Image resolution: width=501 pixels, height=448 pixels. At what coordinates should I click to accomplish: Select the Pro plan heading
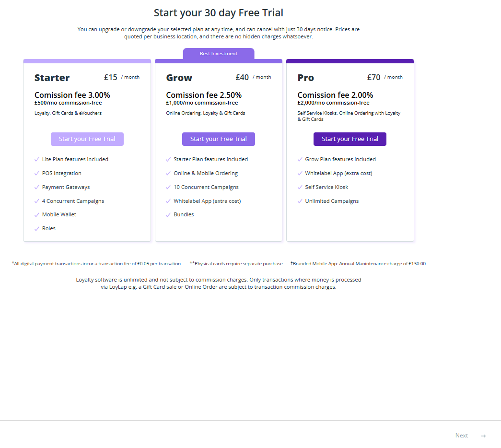coord(306,78)
